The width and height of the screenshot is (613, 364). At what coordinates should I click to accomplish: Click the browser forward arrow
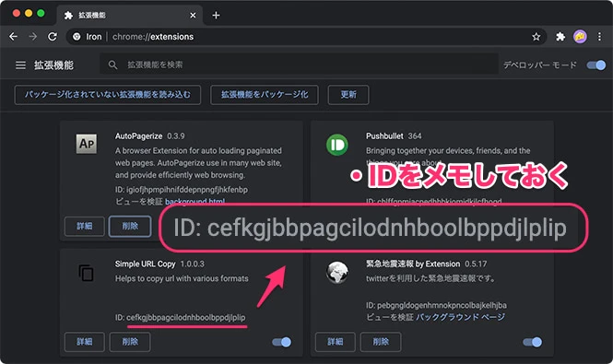point(33,37)
